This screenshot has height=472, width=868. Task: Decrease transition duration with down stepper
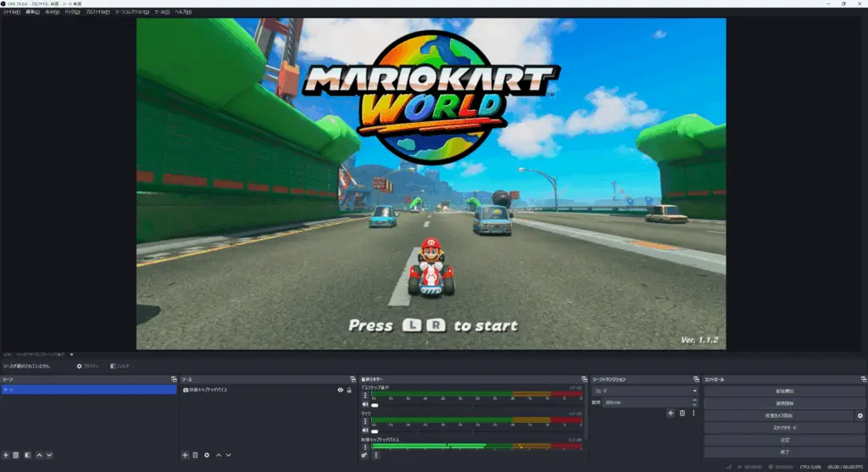tap(695, 404)
